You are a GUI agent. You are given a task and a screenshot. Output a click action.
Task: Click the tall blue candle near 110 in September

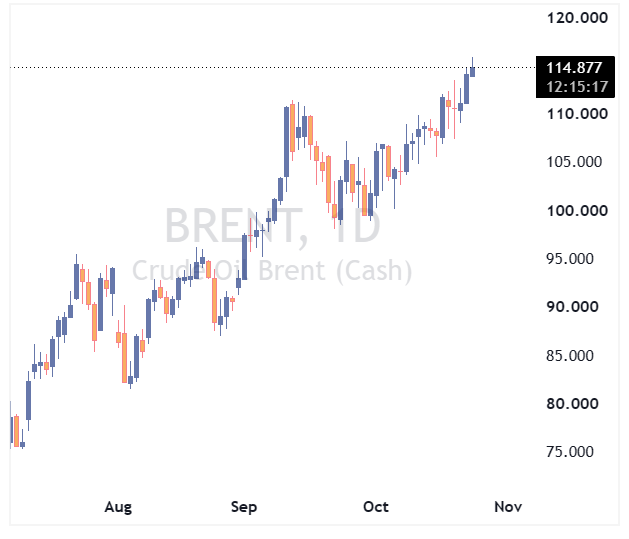(x=286, y=142)
